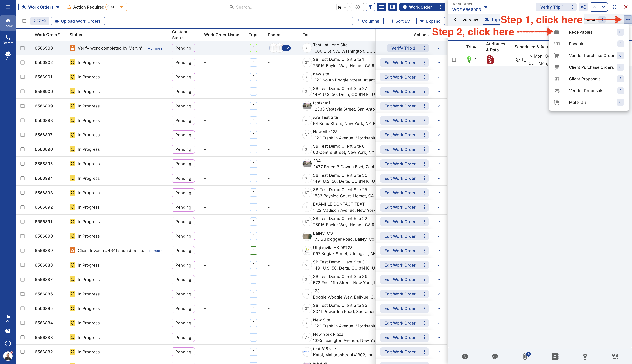
Task: Expand row for work order 6566890
Action: pyautogui.click(x=439, y=236)
